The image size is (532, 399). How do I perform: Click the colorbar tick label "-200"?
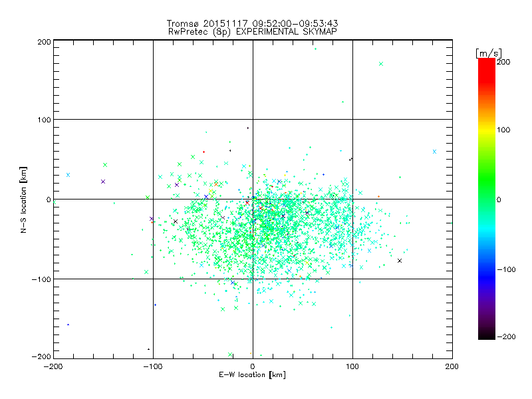point(506,337)
